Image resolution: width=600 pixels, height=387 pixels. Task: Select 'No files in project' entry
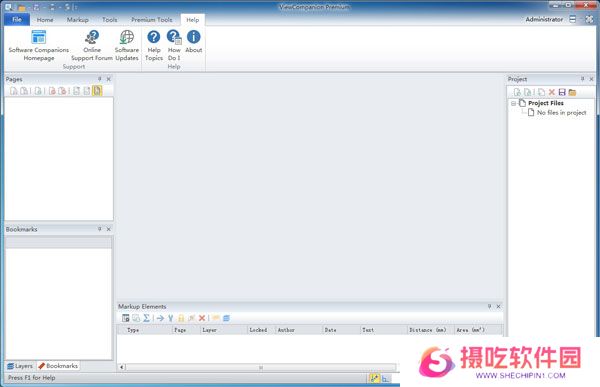561,113
